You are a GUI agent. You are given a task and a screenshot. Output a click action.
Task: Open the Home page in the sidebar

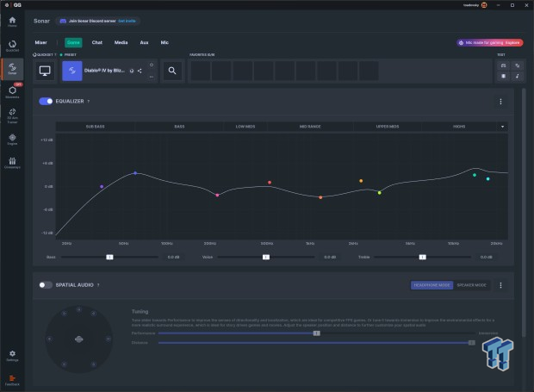(x=12, y=22)
